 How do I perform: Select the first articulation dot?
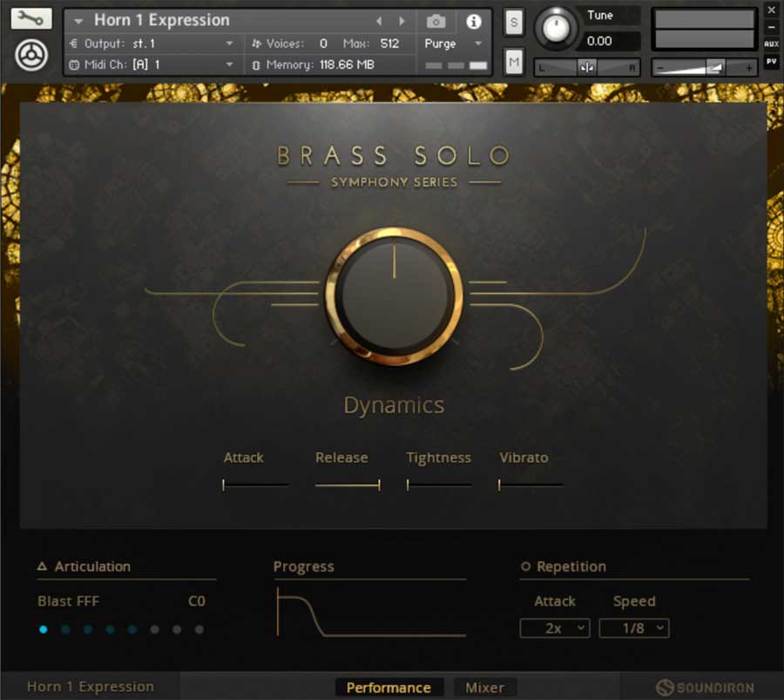[44, 629]
